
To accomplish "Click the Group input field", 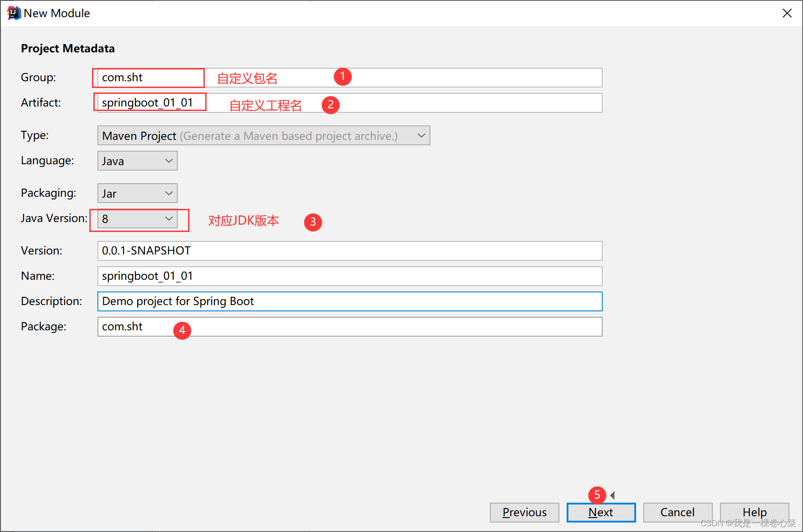I will (x=350, y=78).
